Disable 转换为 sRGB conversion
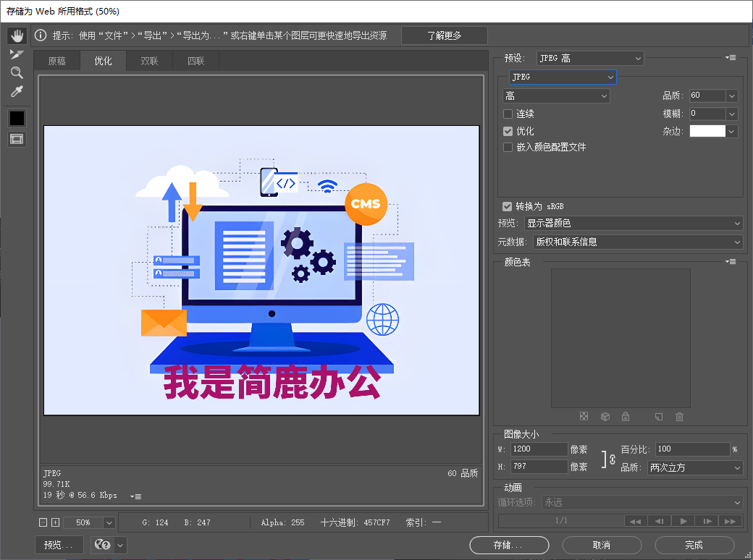Viewport: 753px width, 560px height. [x=508, y=206]
